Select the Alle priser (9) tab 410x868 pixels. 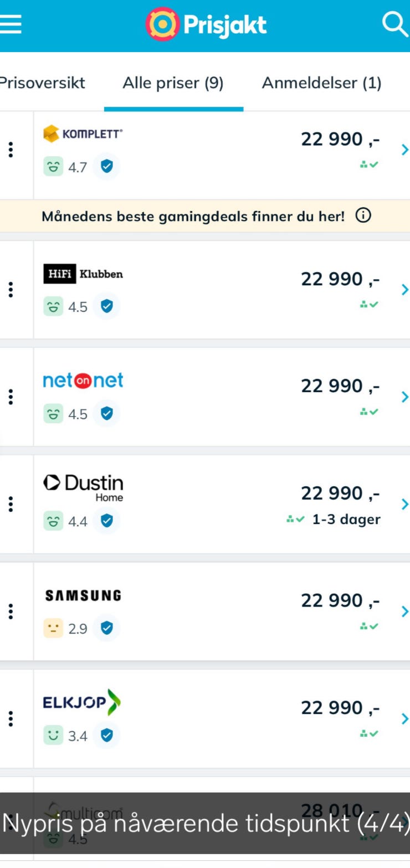pyautogui.click(x=173, y=83)
